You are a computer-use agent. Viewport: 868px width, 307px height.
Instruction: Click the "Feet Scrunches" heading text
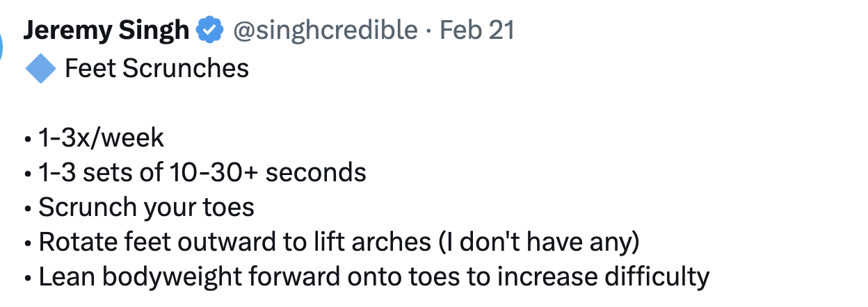point(156,69)
